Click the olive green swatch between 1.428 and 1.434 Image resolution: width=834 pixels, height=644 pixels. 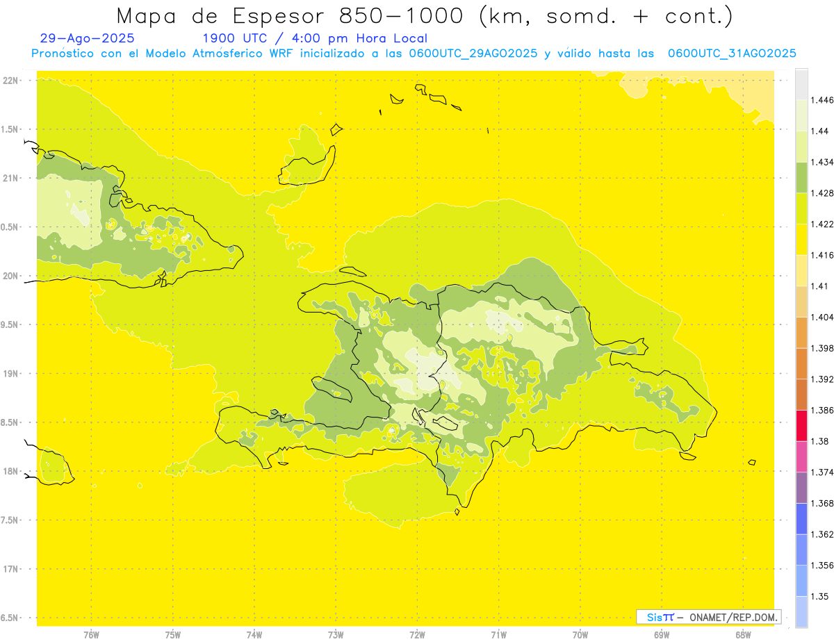(x=801, y=176)
